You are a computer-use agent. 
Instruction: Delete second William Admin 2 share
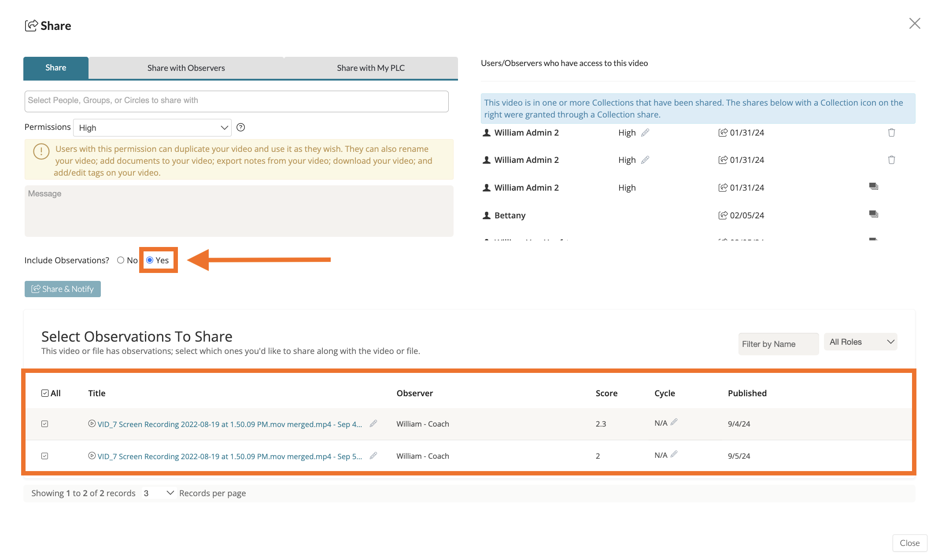pyautogui.click(x=891, y=160)
